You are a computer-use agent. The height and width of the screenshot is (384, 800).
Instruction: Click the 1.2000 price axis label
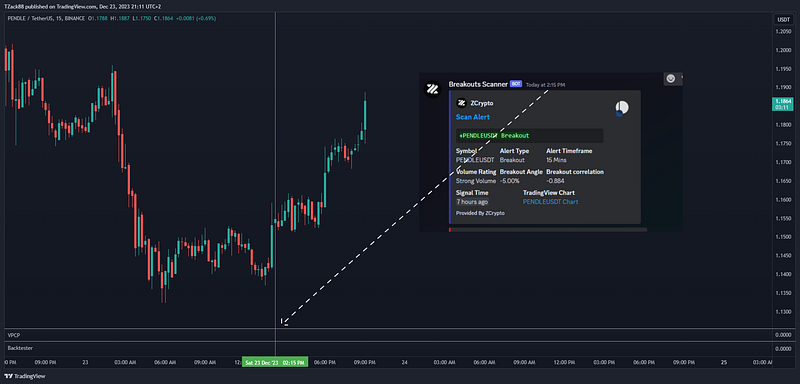[x=783, y=50]
